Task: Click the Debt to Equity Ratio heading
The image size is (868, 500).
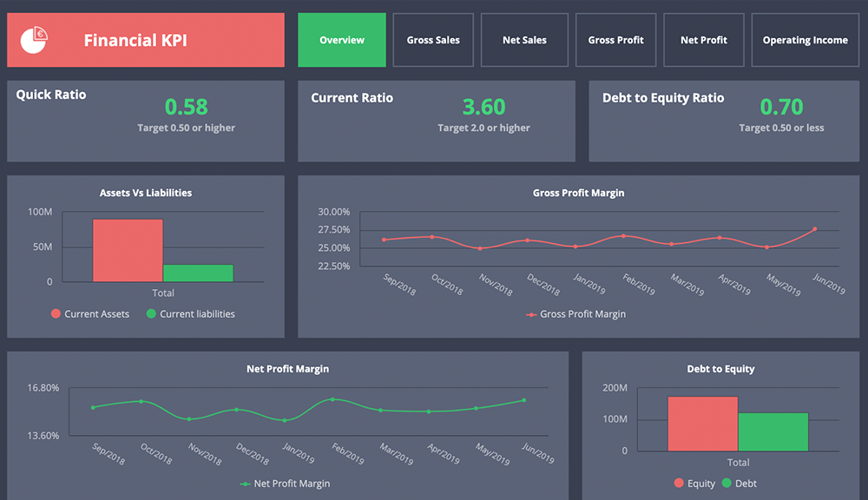Action: pos(663,98)
